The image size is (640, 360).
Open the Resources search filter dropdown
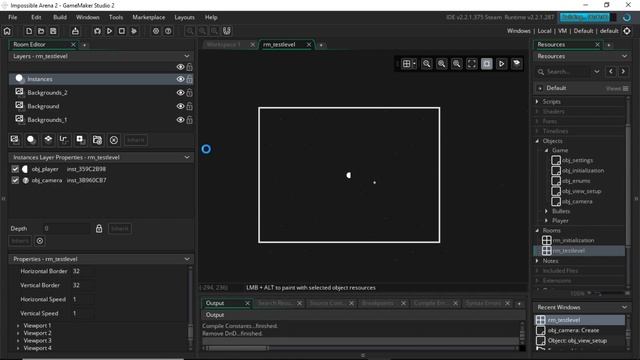pyautogui.click(x=597, y=71)
